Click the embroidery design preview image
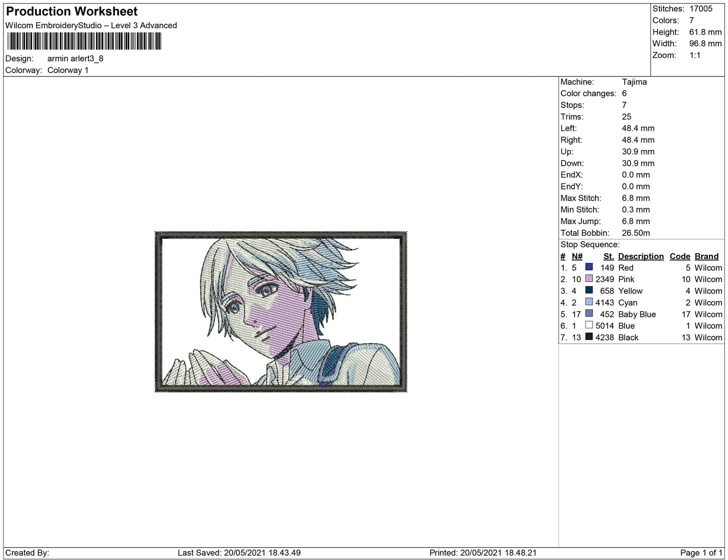This screenshot has height=560, width=728. tap(281, 312)
